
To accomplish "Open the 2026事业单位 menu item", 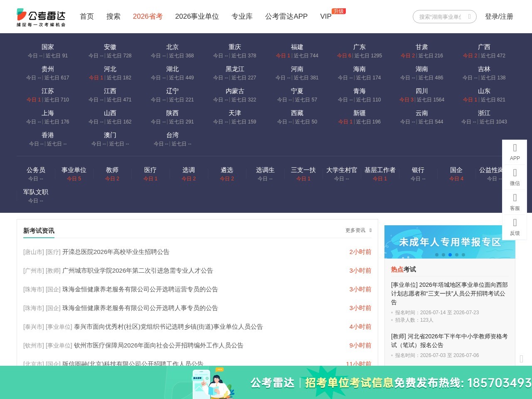I will 197,16.
